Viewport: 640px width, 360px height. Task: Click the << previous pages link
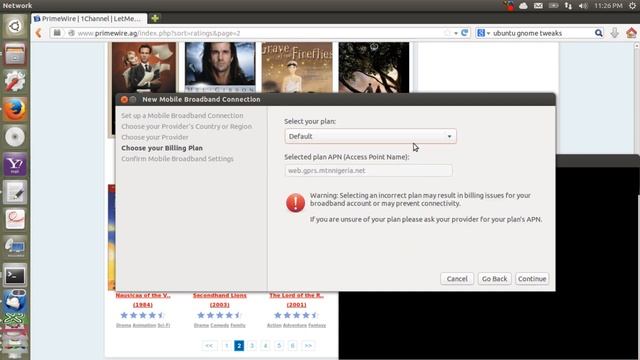209,346
